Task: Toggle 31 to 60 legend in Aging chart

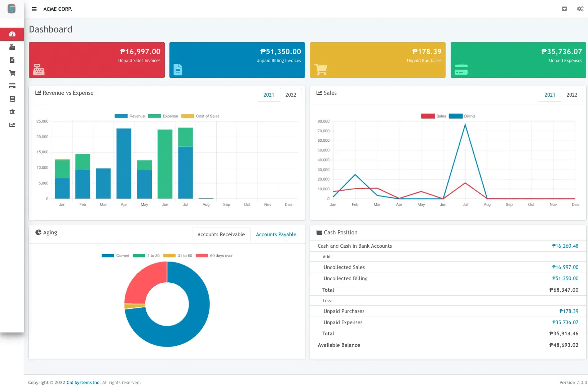Action: click(177, 256)
